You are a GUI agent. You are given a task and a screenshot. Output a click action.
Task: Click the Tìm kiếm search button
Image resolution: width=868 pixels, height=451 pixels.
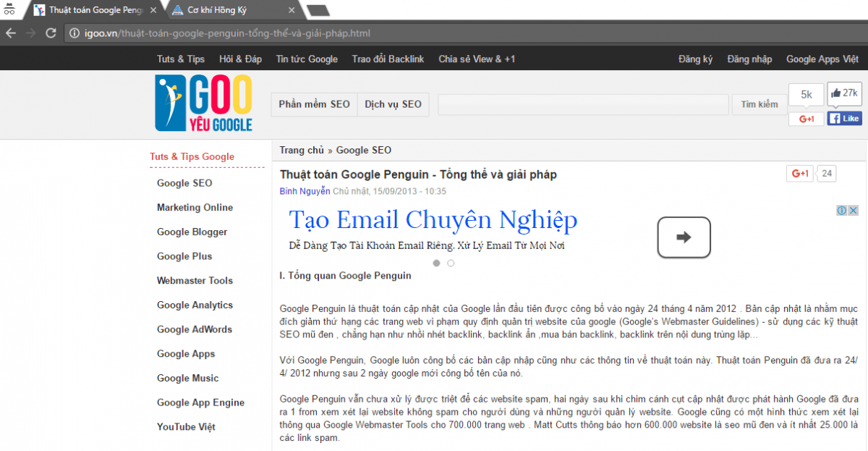(x=759, y=104)
